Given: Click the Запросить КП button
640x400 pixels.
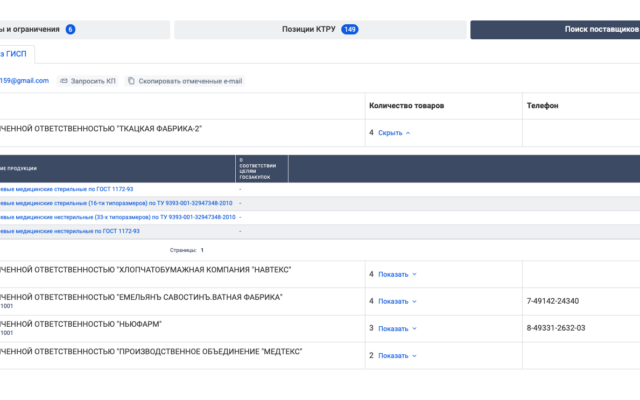Looking at the screenshot, I should click(88, 81).
